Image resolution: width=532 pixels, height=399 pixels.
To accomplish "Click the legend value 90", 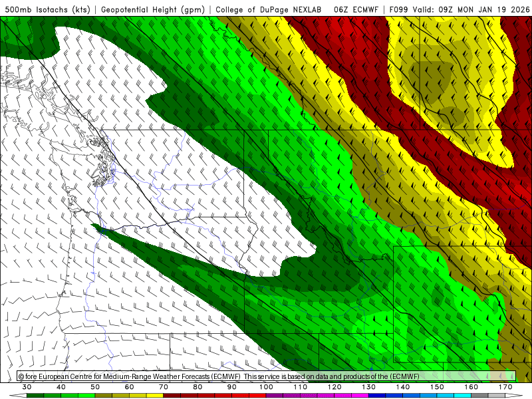I will [x=232, y=387].
